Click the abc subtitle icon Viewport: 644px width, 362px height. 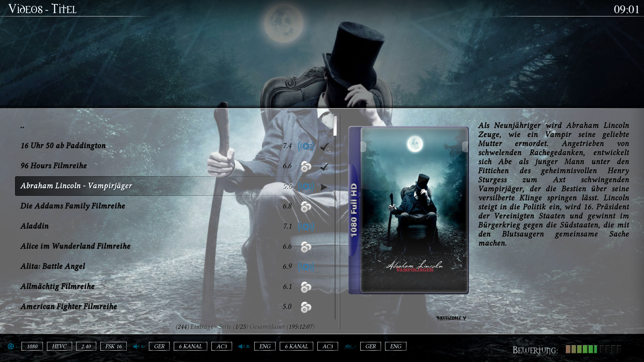click(348, 346)
